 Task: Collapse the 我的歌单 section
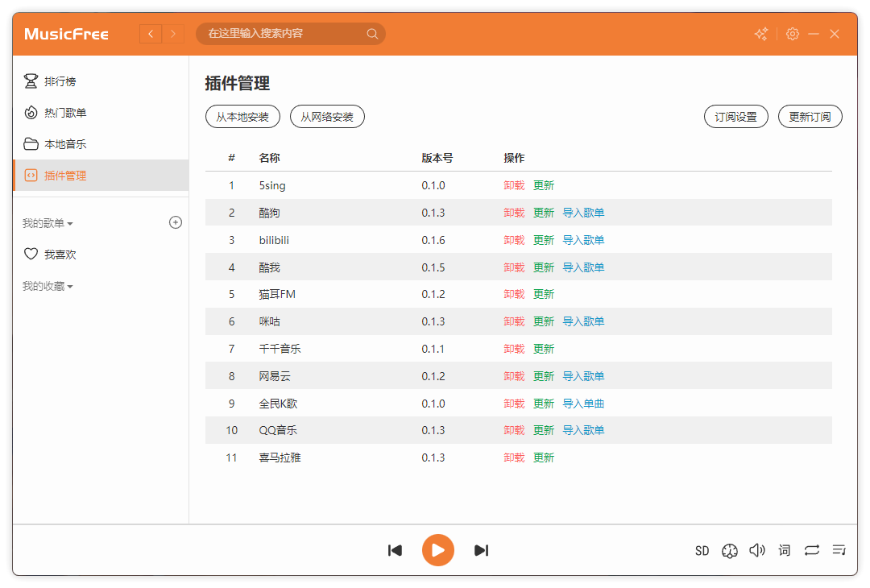point(48,223)
